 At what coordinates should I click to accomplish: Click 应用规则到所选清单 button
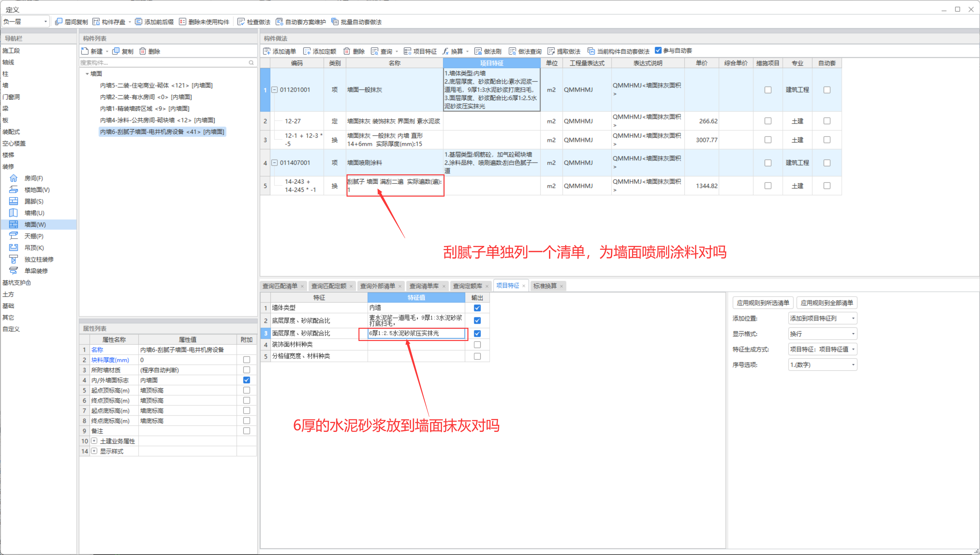tap(763, 303)
